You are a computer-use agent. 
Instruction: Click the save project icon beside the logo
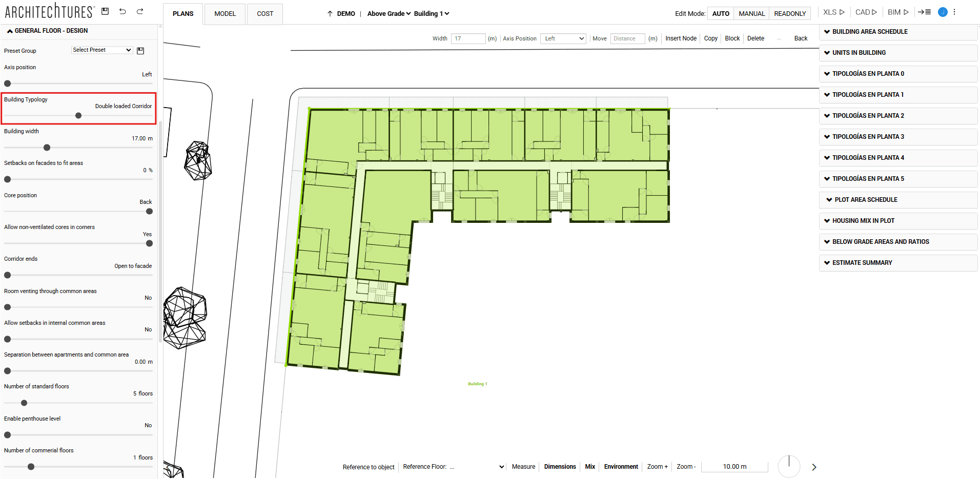pyautogui.click(x=105, y=11)
